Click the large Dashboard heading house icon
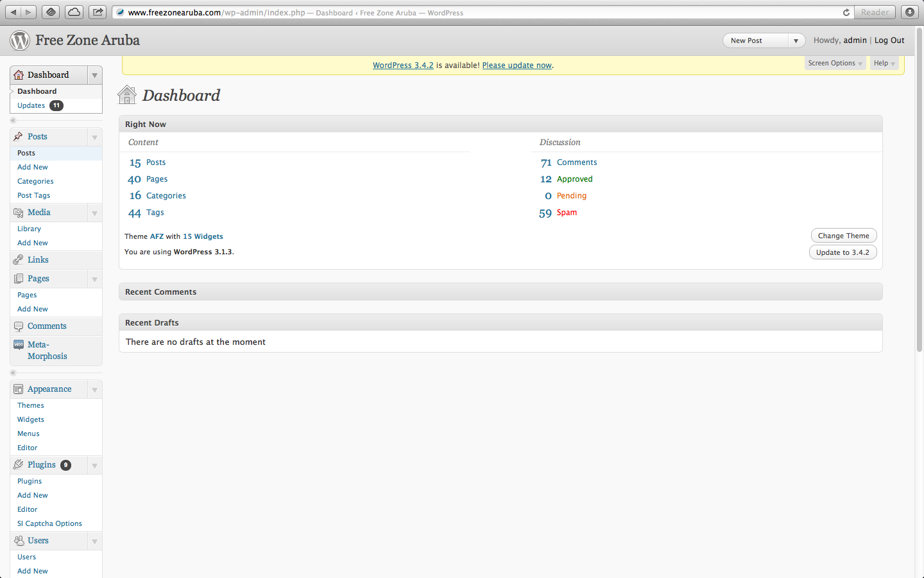The image size is (924, 578). click(127, 95)
